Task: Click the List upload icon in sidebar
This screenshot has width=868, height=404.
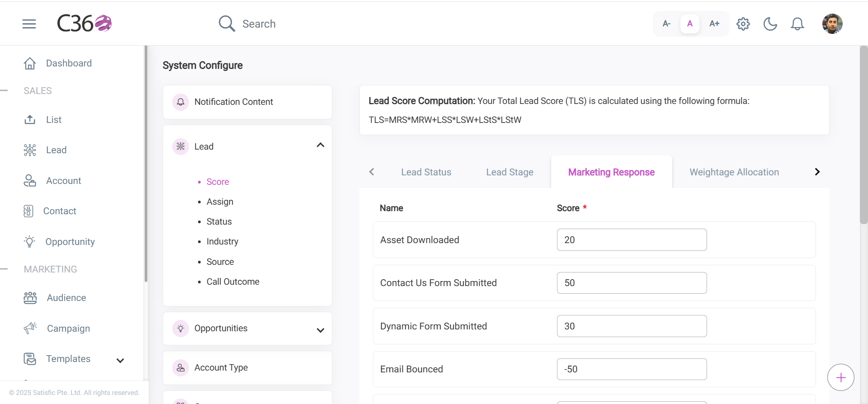Action: [x=30, y=120]
